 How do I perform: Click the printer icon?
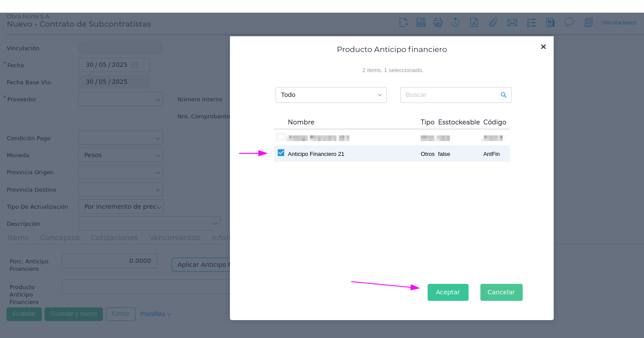point(438,23)
